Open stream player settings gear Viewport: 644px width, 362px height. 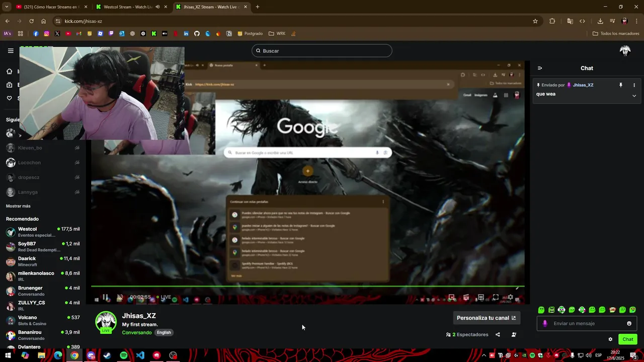coord(510,297)
